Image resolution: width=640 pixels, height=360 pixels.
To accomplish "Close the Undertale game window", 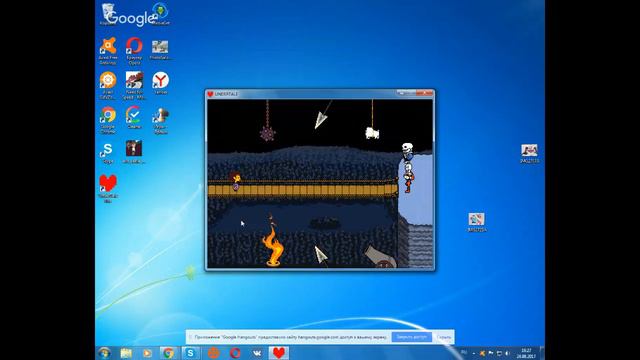I will pyautogui.click(x=425, y=93).
